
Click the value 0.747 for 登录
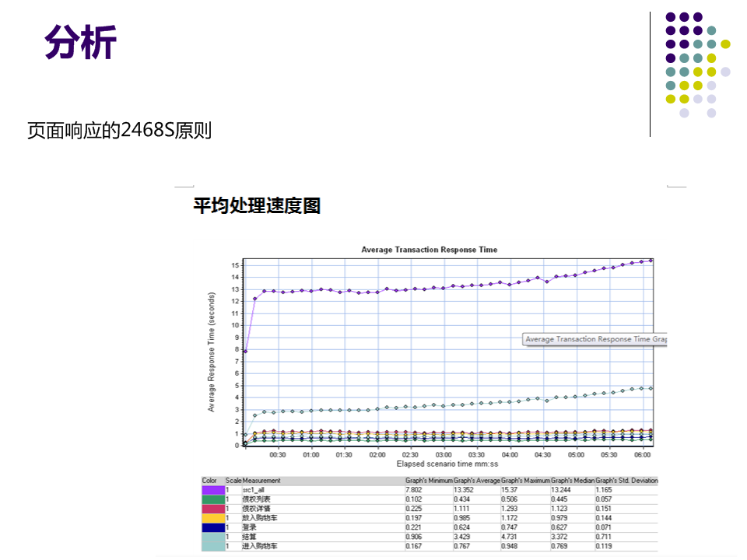click(x=509, y=527)
